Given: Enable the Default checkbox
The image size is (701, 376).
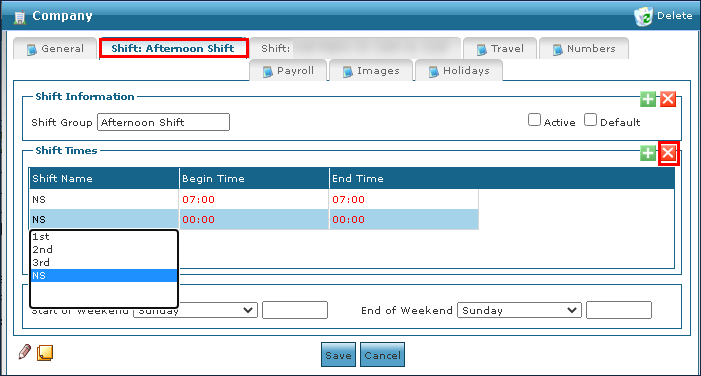Looking at the screenshot, I should pyautogui.click(x=590, y=120).
